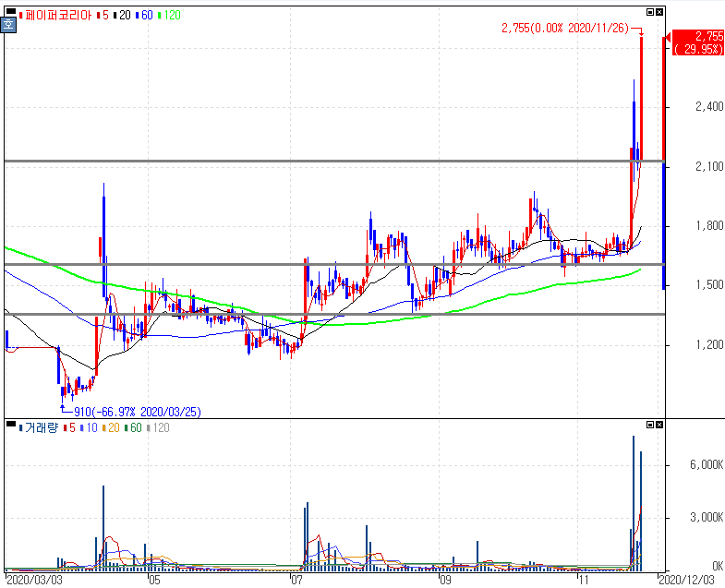This screenshot has height=588, width=725.
Task: Maximize the price chart pane
Action: coord(650,12)
